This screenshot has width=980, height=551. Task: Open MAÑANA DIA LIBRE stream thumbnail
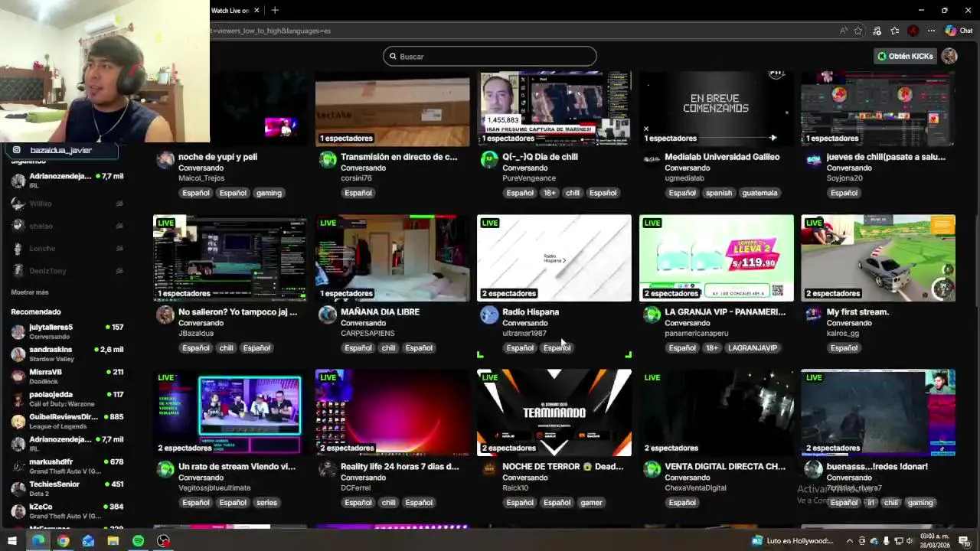(392, 258)
